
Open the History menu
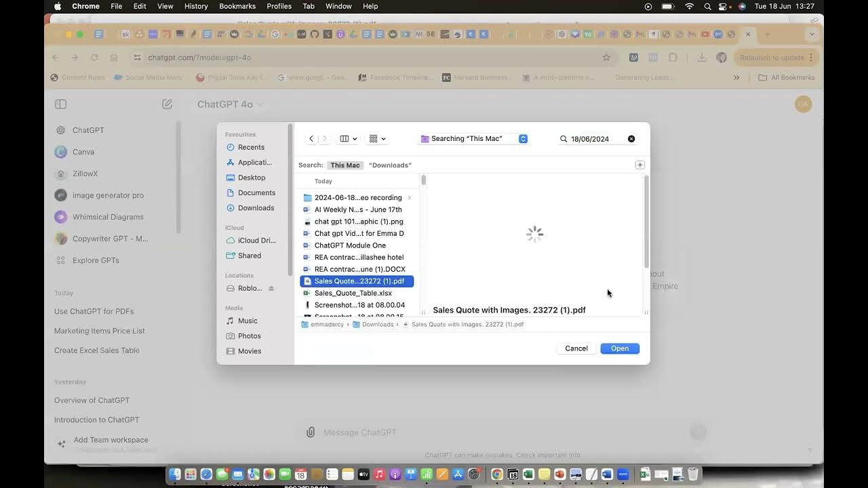pyautogui.click(x=196, y=6)
